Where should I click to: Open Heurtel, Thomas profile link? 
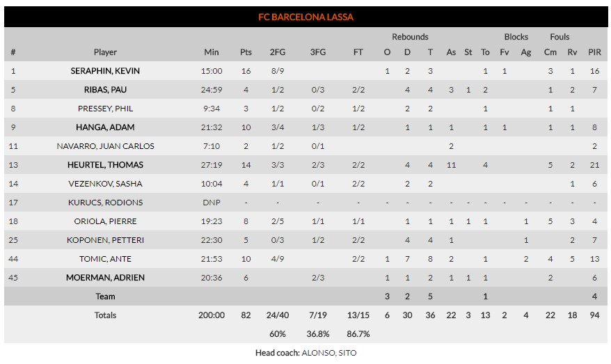[x=105, y=165]
